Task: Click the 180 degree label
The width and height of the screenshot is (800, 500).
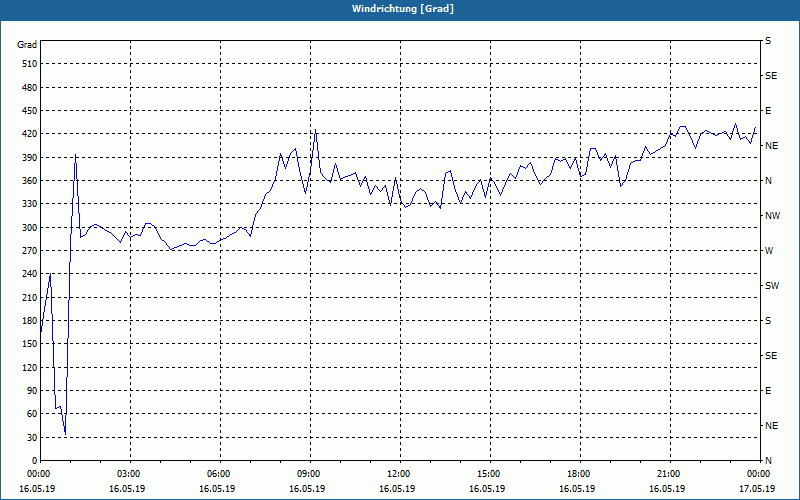Action: click(x=30, y=321)
